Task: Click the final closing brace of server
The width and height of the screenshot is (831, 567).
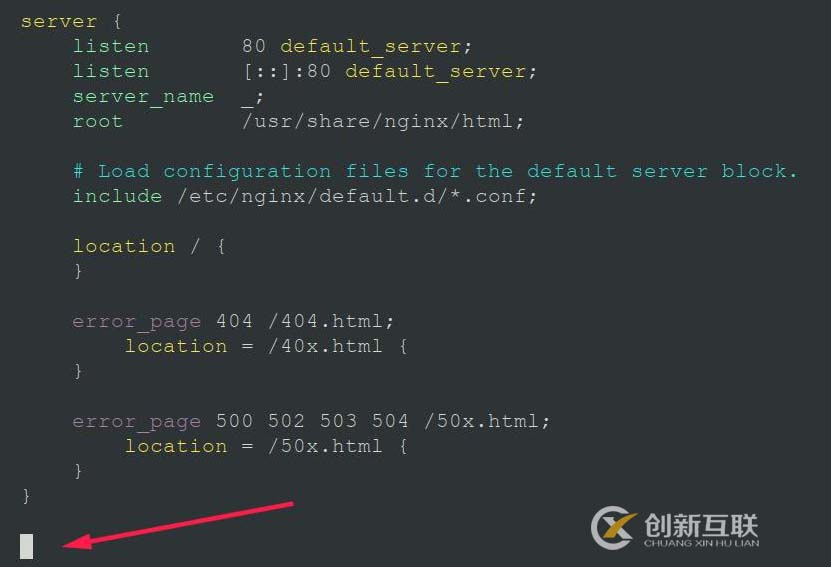Action: pos(26,496)
